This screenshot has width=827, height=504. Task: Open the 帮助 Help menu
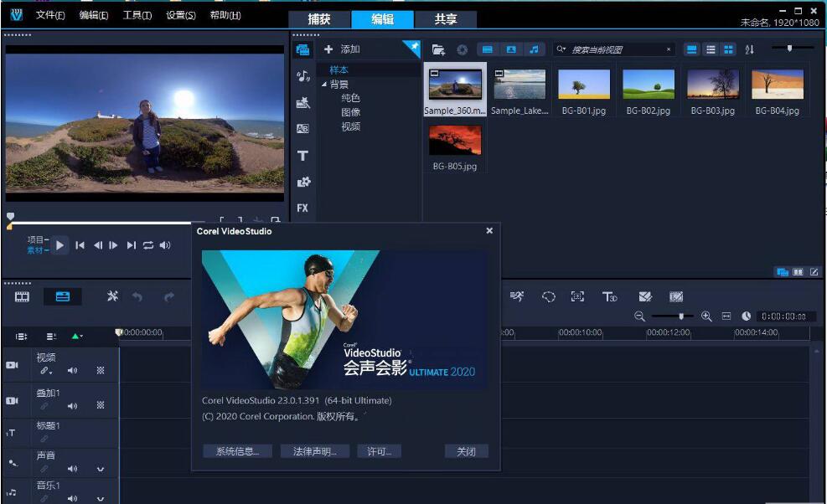(225, 15)
